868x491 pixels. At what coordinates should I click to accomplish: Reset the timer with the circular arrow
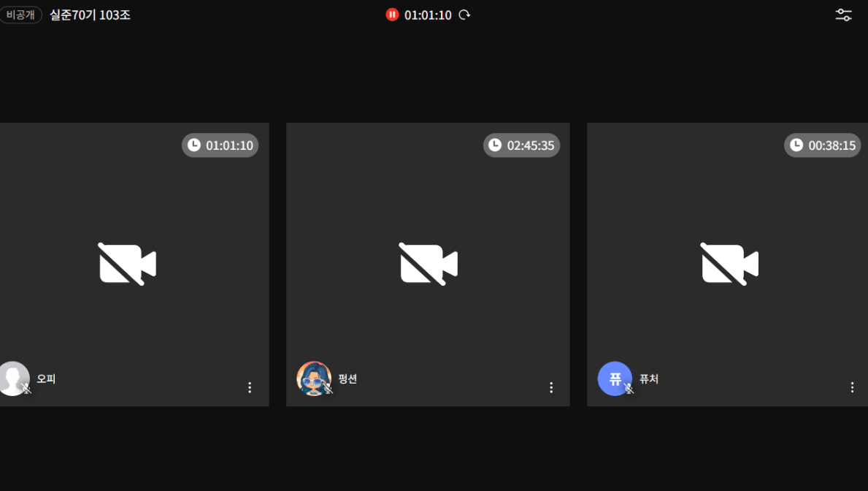464,15
